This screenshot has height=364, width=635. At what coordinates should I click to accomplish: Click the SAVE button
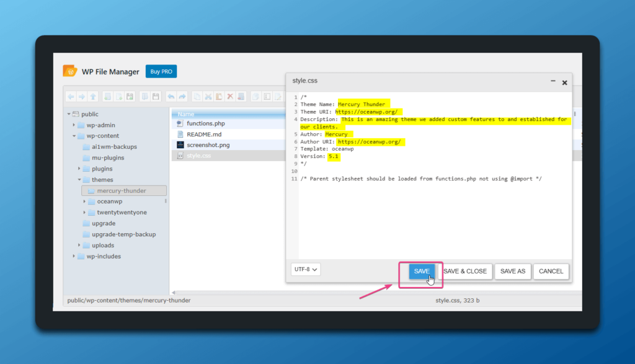click(422, 271)
